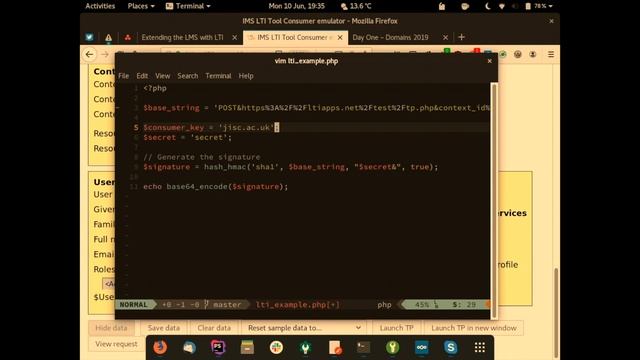Viewport: 640px width, 360px height.
Task: Launch Skype from the dock
Action: [x=451, y=347]
